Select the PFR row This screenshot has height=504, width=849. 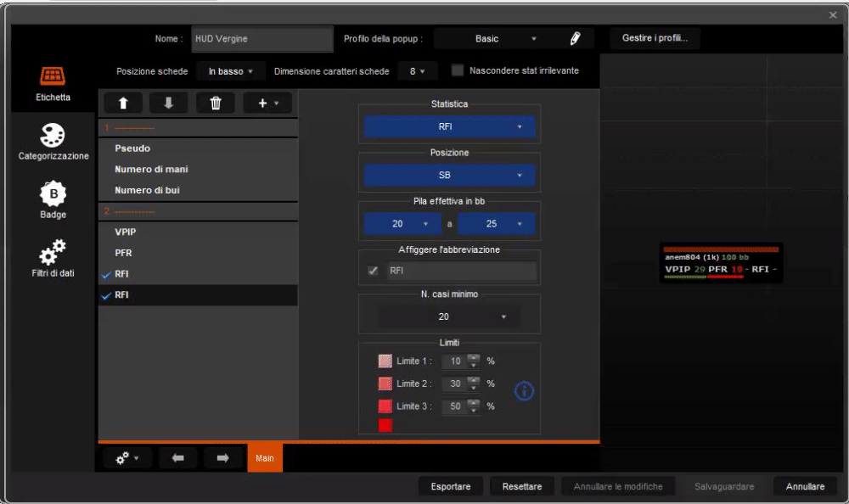point(198,254)
